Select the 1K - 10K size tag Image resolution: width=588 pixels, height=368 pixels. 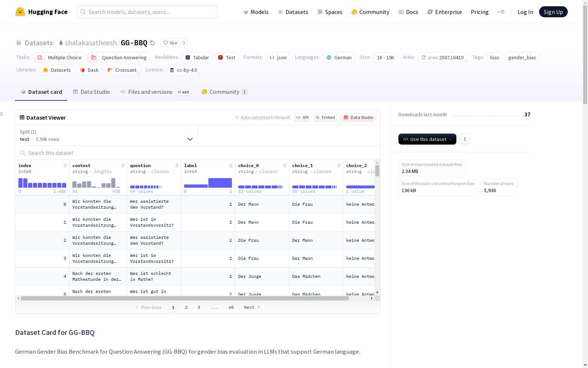(x=386, y=57)
